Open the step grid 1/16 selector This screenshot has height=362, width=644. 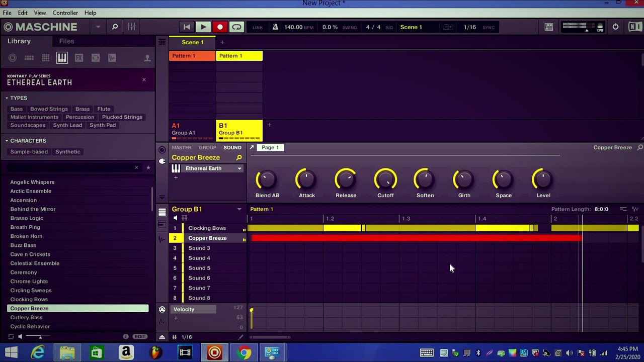coord(187,337)
